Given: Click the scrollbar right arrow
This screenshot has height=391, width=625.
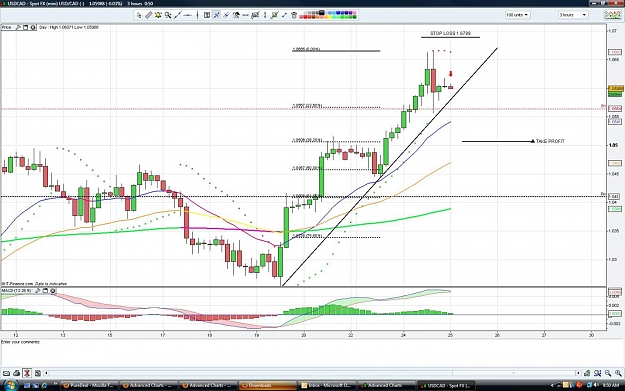Looking at the screenshot, I should pos(578,373).
